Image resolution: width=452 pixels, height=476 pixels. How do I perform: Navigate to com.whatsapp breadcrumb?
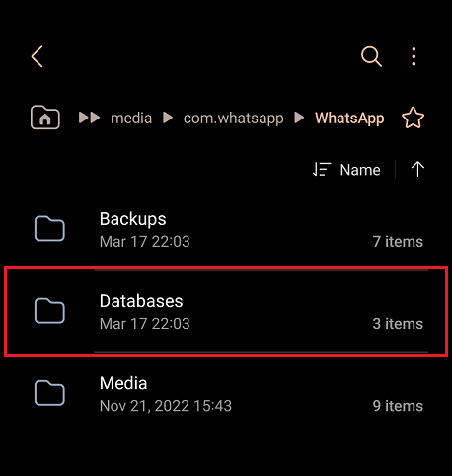pyautogui.click(x=233, y=119)
